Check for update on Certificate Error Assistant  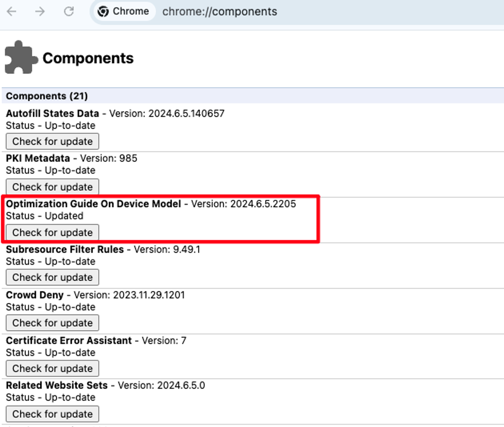[52, 368]
